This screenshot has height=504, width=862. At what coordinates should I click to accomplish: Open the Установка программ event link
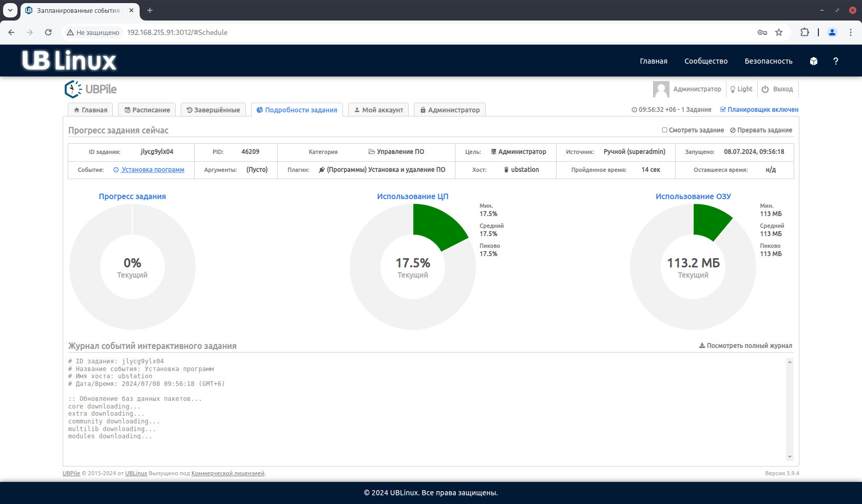tap(149, 170)
